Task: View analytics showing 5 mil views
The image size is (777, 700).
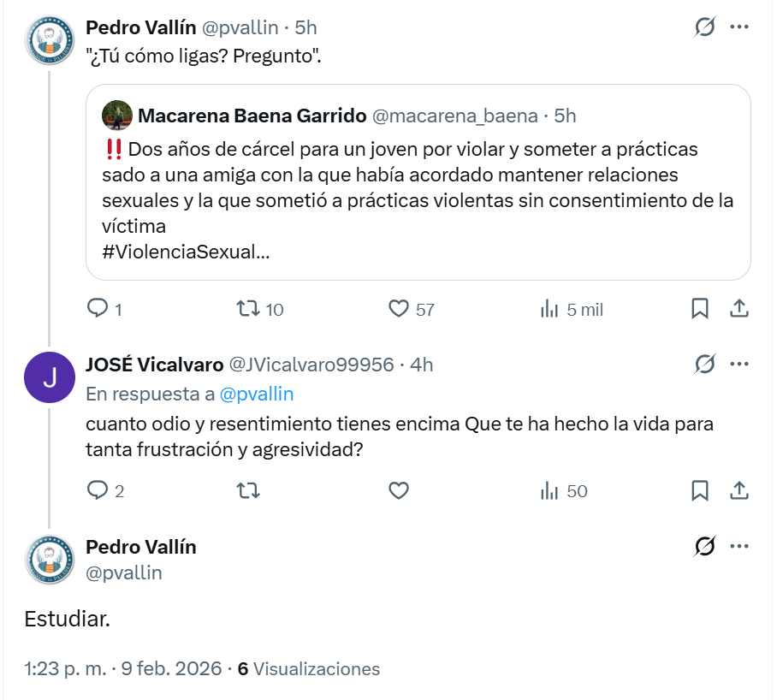Action: point(549,308)
